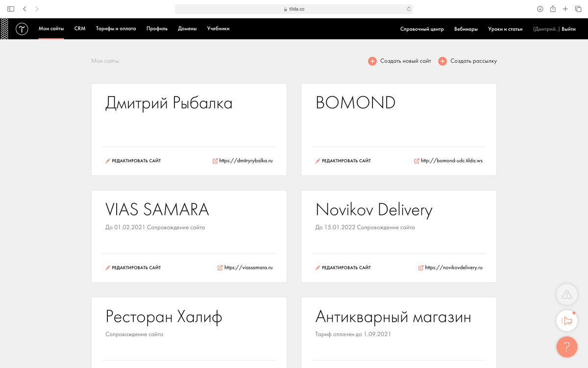Image resolution: width=588 pixels, height=368 pixels.
Task: Toggle the Safari sidebar icon
Action: coord(11,9)
